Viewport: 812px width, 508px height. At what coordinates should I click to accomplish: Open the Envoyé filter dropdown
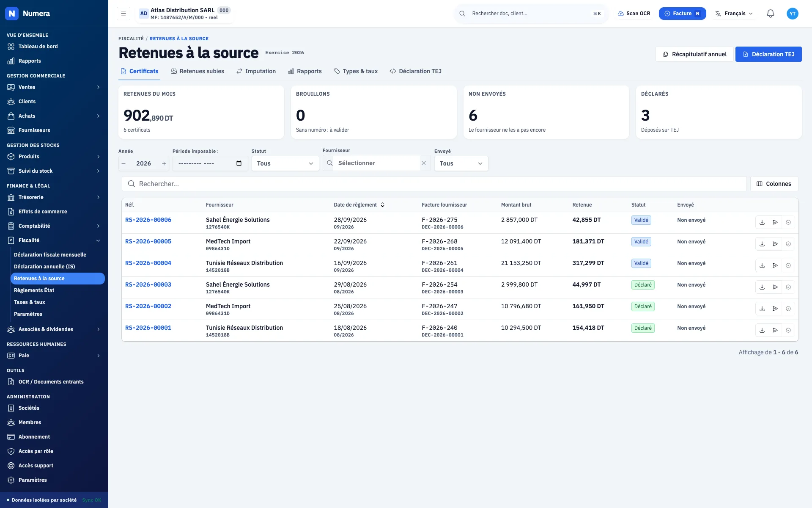coord(461,163)
